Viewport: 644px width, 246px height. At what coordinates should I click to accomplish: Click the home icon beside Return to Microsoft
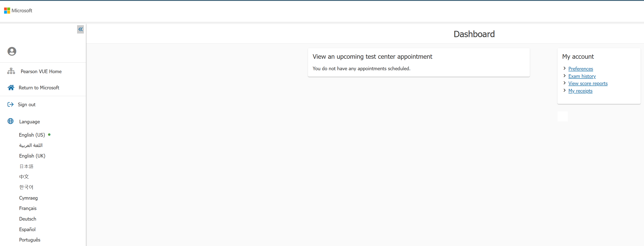11,87
